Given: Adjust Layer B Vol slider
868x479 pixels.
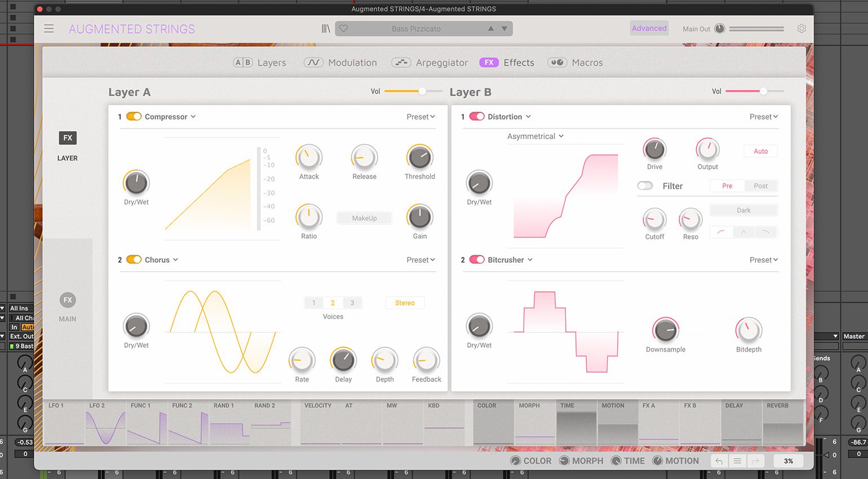Looking at the screenshot, I should click(x=754, y=91).
